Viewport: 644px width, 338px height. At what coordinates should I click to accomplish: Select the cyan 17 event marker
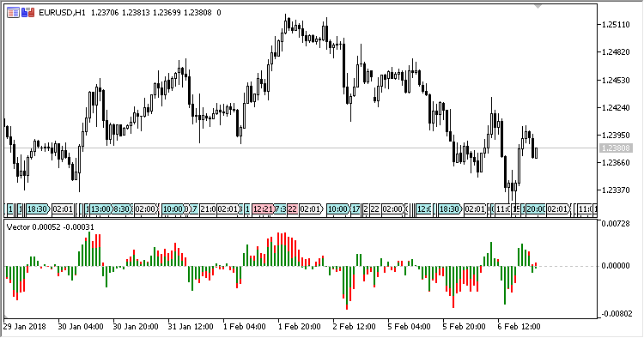tap(355, 209)
